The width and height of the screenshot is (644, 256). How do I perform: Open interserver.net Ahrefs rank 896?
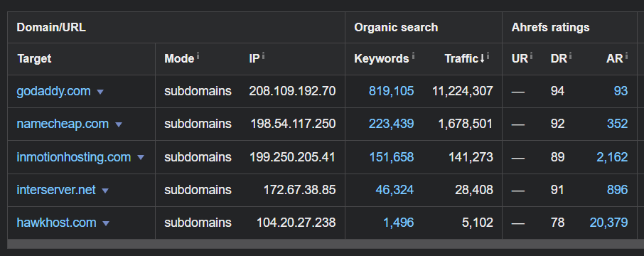(617, 190)
